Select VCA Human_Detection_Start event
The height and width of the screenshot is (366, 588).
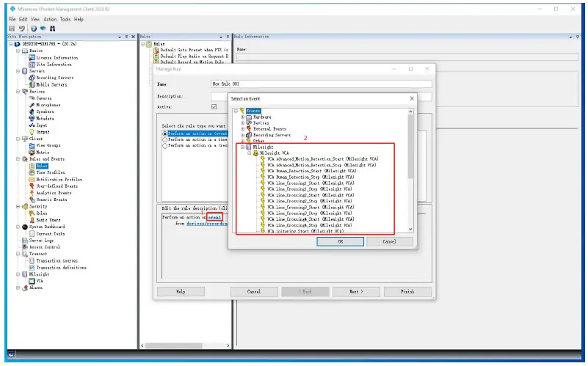[x=312, y=171]
